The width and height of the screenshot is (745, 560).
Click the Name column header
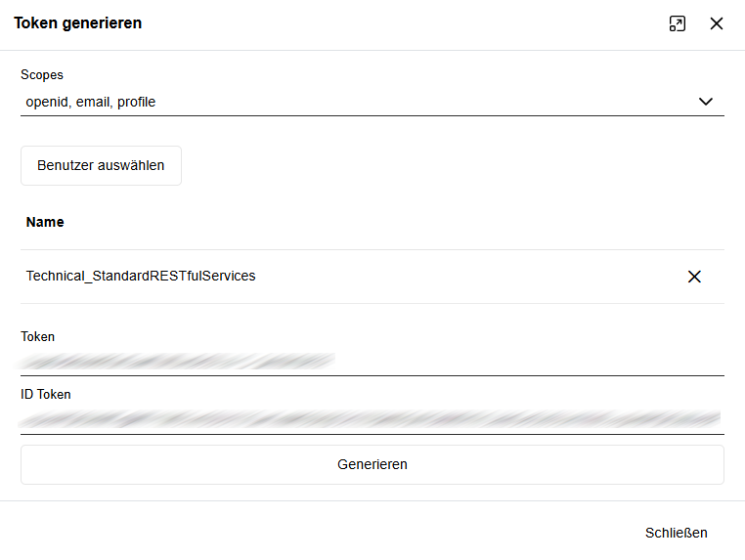pyautogui.click(x=45, y=222)
